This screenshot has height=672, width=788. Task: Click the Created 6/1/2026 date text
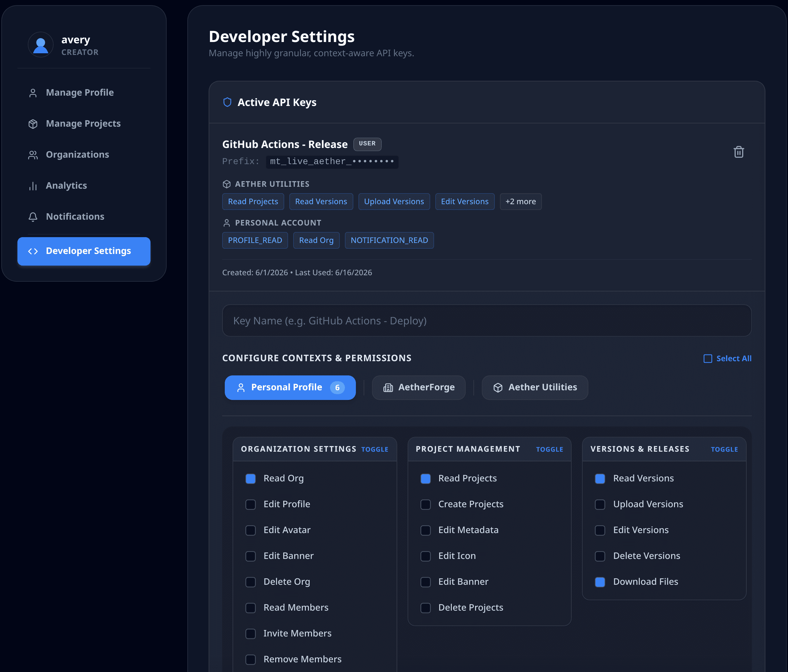pyautogui.click(x=255, y=272)
